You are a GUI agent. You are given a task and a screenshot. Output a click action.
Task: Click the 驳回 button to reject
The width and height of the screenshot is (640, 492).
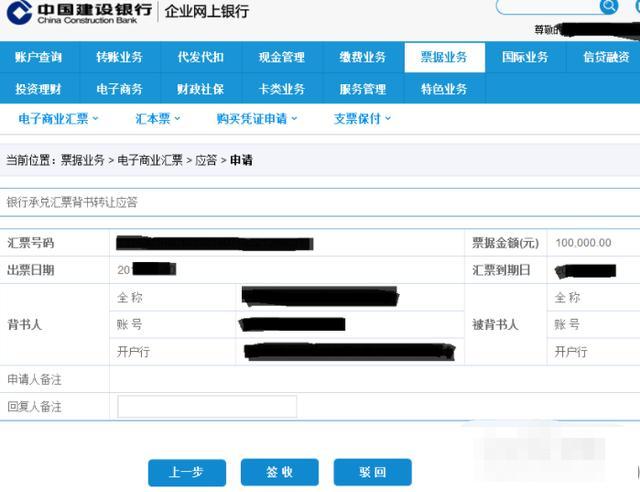(x=372, y=472)
